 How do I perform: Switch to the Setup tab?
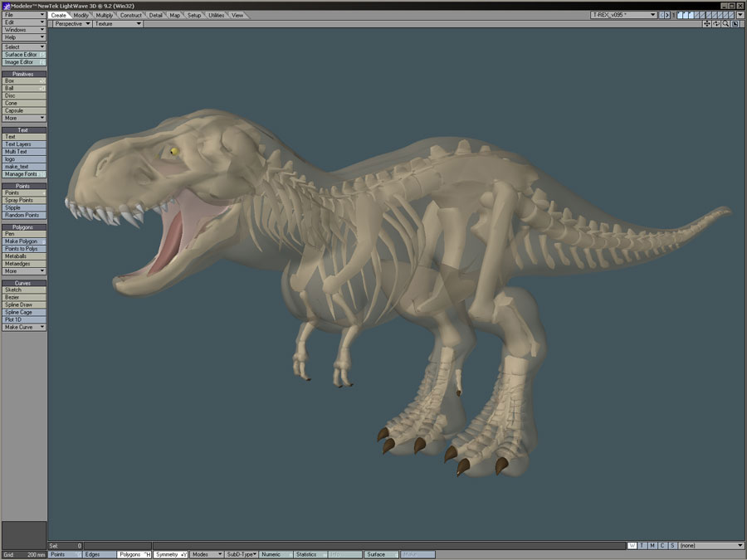(x=194, y=15)
